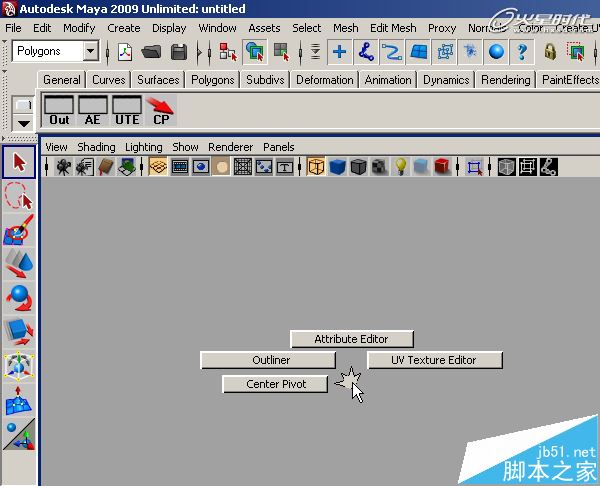
Task: Choose Attribute Editor in marking menu
Action: point(352,339)
